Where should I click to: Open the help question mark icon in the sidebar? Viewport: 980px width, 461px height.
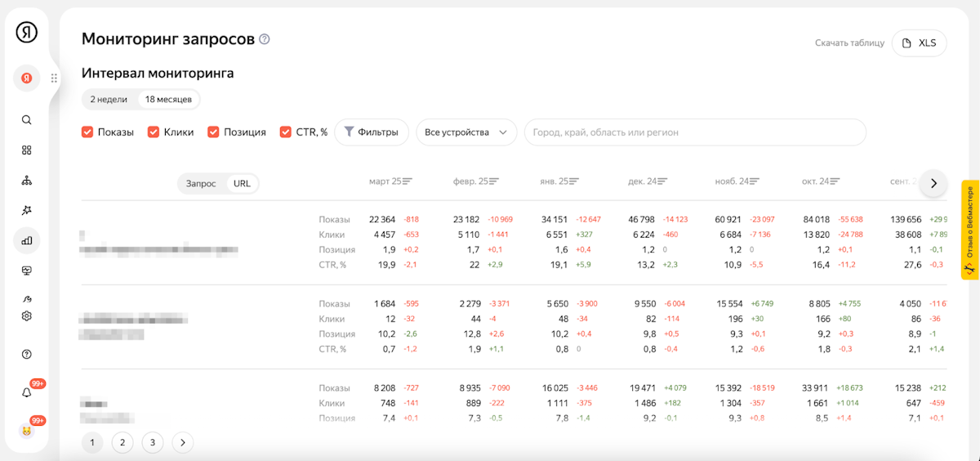(x=26, y=354)
